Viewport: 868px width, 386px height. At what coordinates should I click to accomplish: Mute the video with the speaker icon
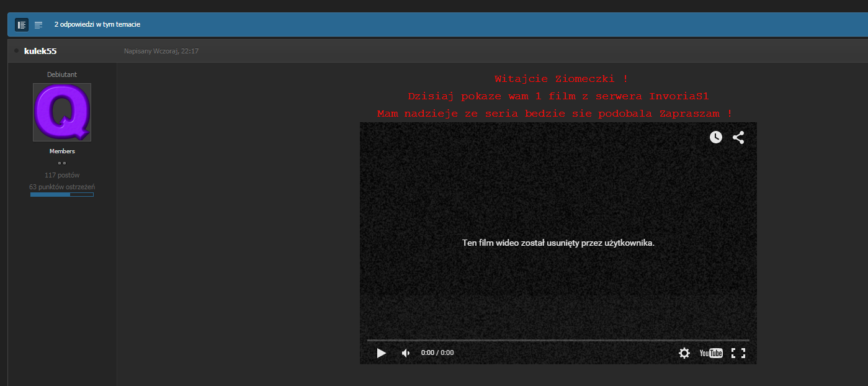[x=406, y=352]
